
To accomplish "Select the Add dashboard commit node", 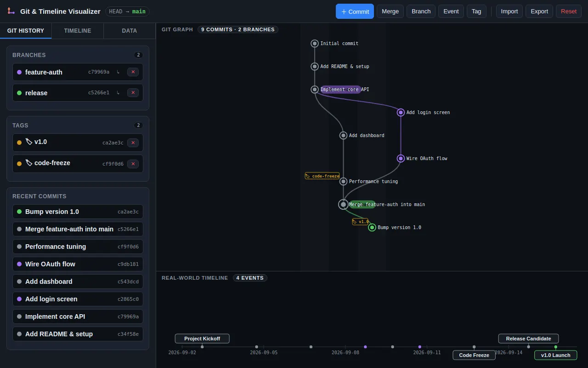I will (343, 135).
